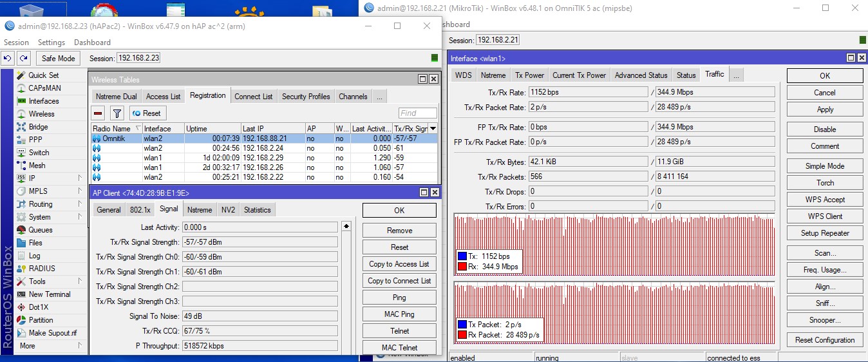Click the Redo arrow icon in toolbar
This screenshot has height=362, width=868.
point(23,58)
